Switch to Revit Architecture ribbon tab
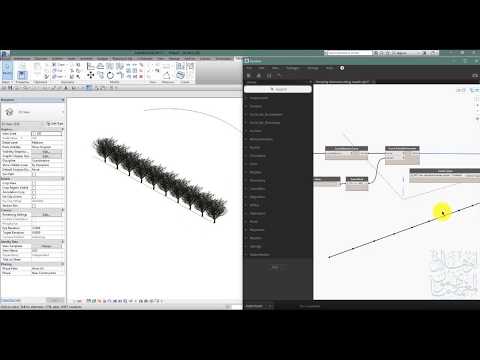 click(22, 59)
